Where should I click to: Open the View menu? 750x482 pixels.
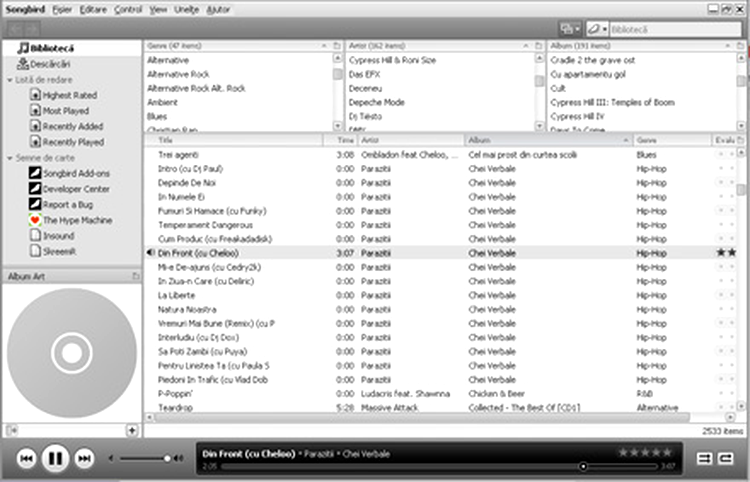click(x=158, y=10)
